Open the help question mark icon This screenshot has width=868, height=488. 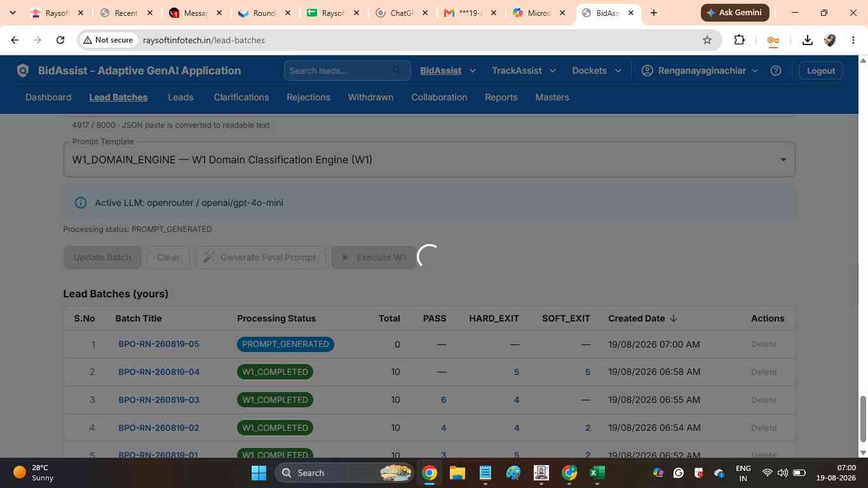click(x=775, y=71)
